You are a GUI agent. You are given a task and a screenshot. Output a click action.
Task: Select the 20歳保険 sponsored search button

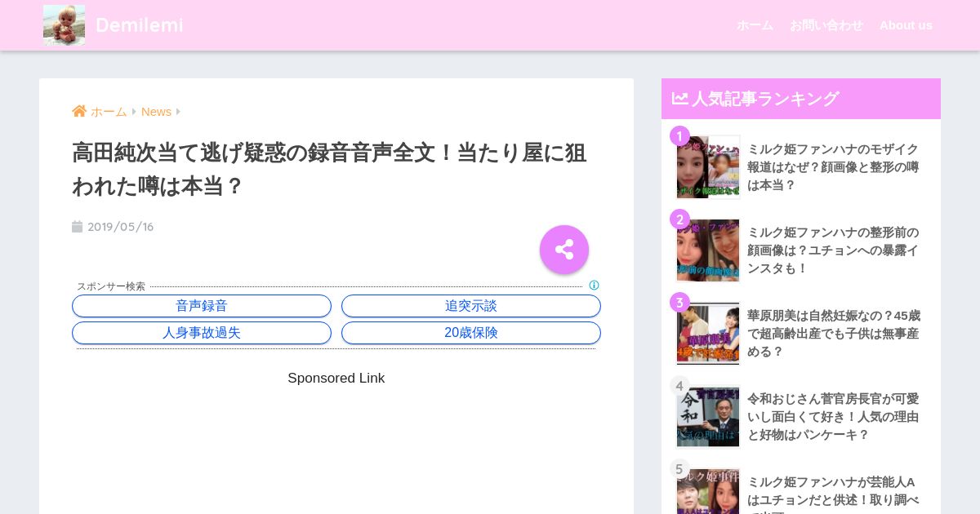point(471,333)
